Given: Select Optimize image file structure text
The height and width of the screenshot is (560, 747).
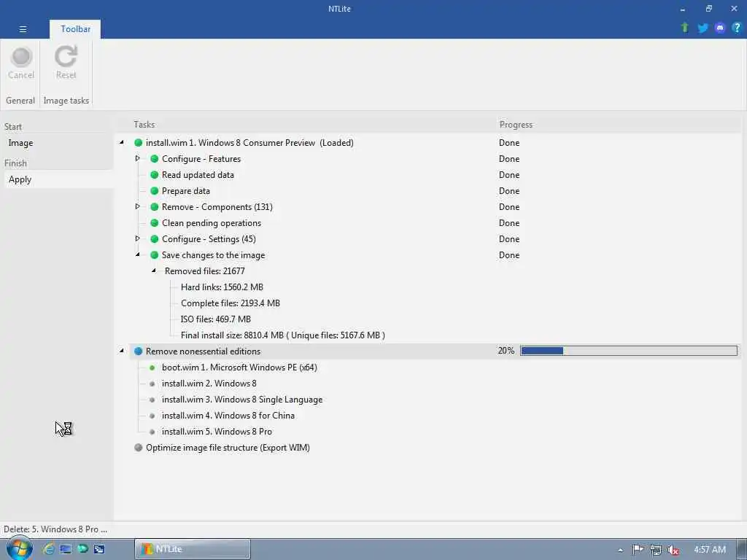Looking at the screenshot, I should coord(228,448).
